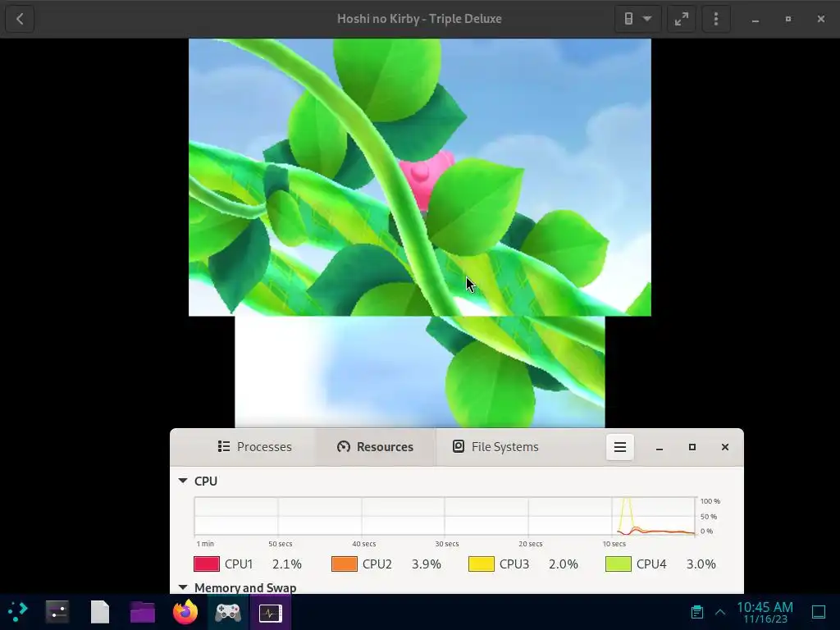
Task: Close the Hoshi no Kirby game window
Action: (x=820, y=19)
